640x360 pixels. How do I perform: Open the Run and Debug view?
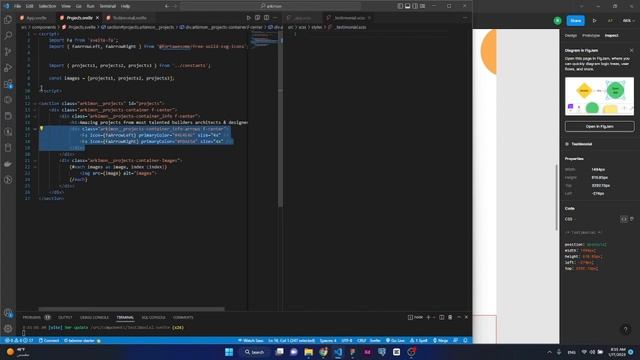click(x=8, y=68)
